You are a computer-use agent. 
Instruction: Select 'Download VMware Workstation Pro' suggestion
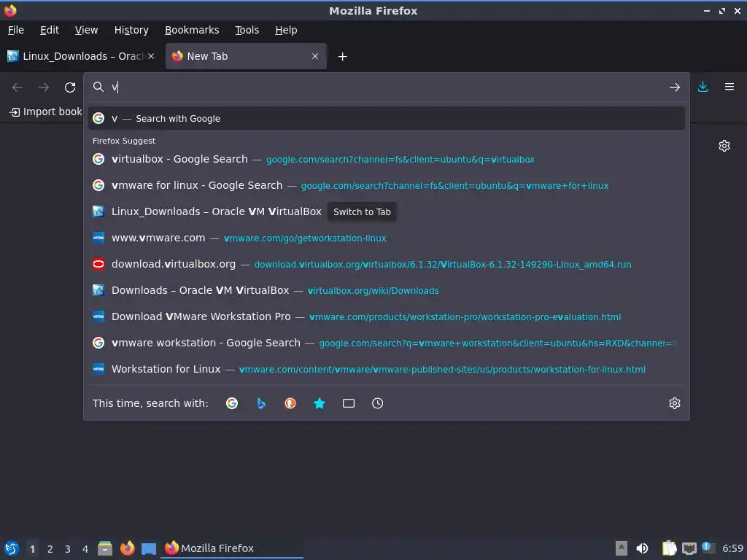(x=387, y=316)
